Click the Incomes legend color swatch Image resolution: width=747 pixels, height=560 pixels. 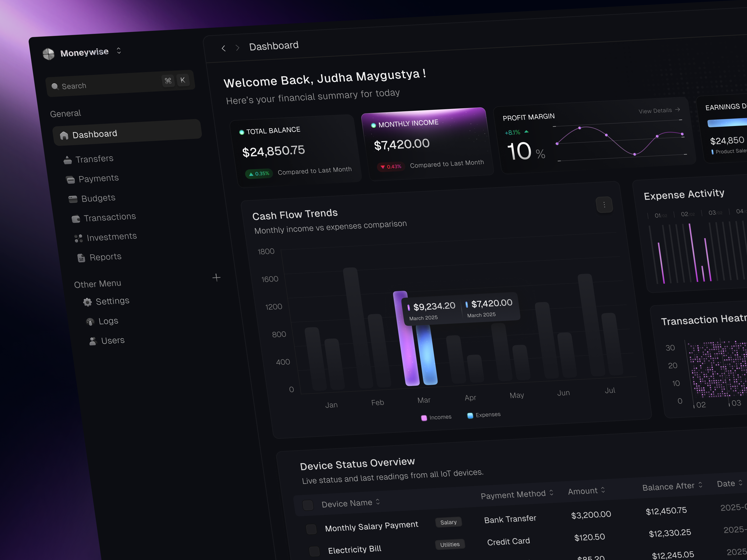424,418
